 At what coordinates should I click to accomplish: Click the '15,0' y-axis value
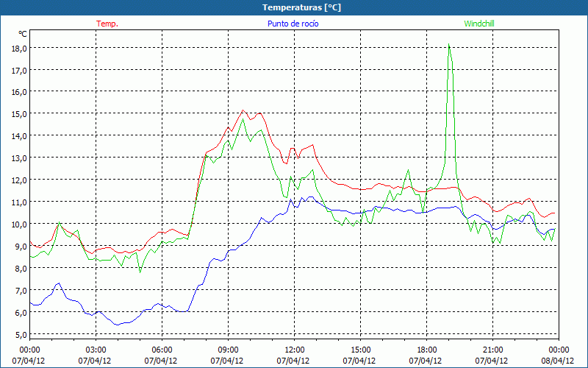[x=19, y=114]
